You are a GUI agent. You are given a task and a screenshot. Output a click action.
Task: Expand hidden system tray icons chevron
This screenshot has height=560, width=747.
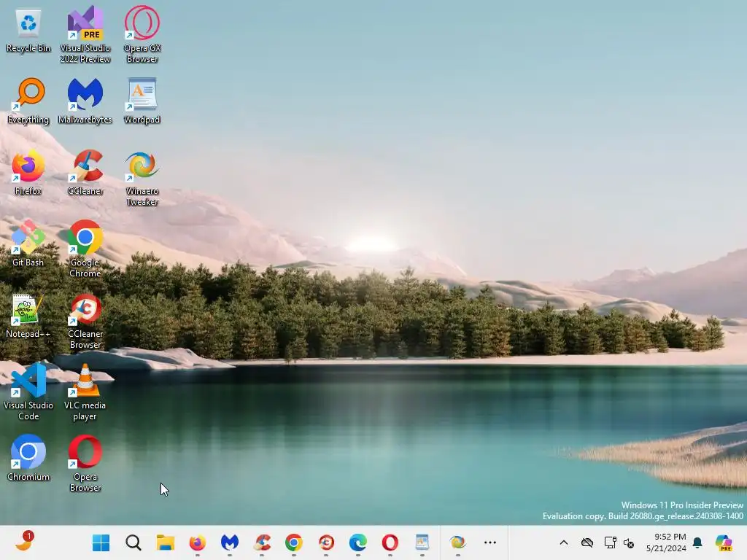564,542
